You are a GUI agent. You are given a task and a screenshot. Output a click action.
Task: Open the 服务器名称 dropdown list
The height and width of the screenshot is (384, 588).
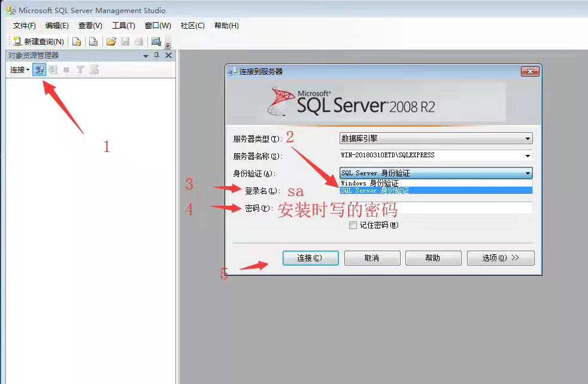528,156
